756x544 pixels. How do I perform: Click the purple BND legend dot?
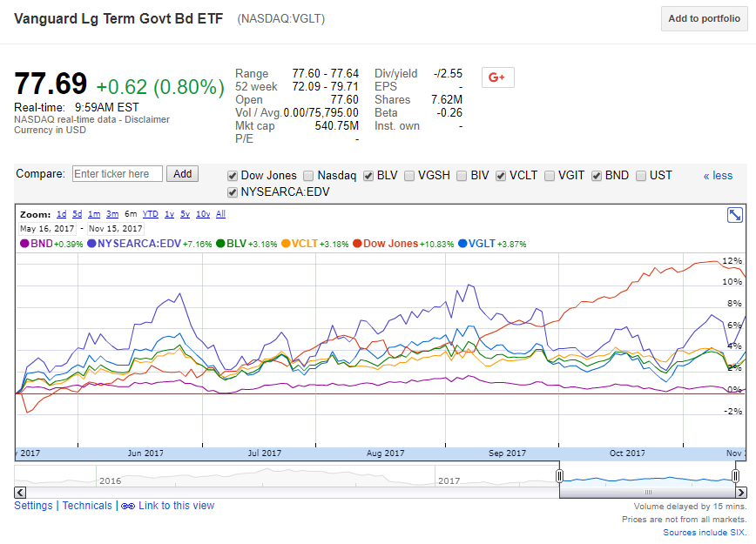24,244
